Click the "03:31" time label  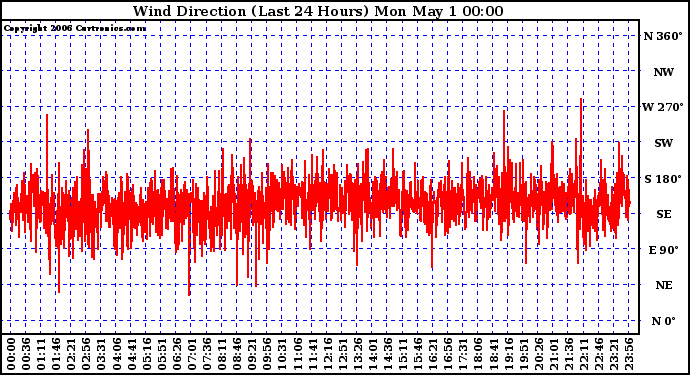(x=101, y=354)
